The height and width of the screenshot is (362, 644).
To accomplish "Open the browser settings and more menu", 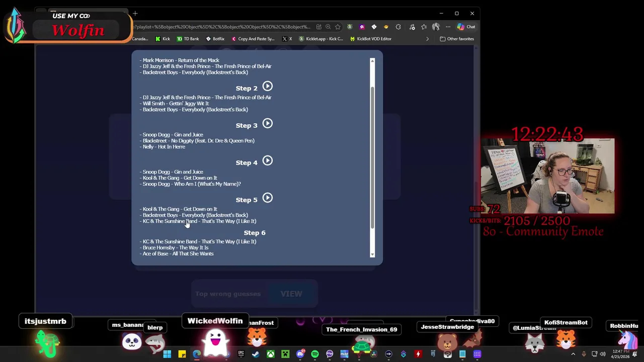I will click(448, 27).
